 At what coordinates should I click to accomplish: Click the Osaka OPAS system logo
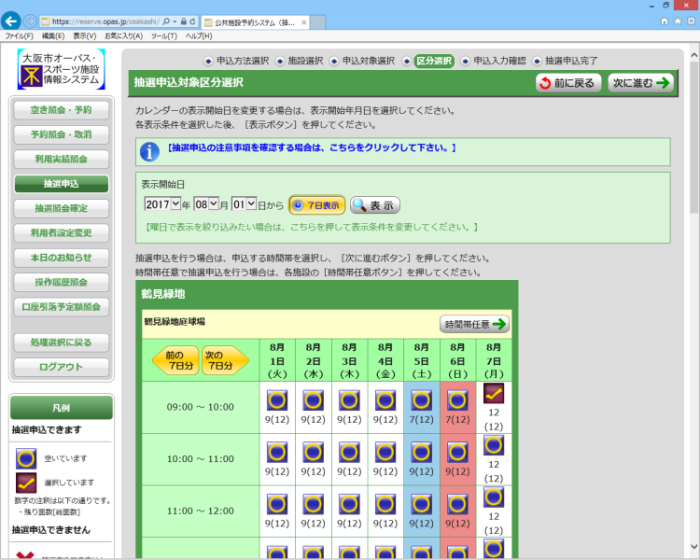click(x=61, y=69)
